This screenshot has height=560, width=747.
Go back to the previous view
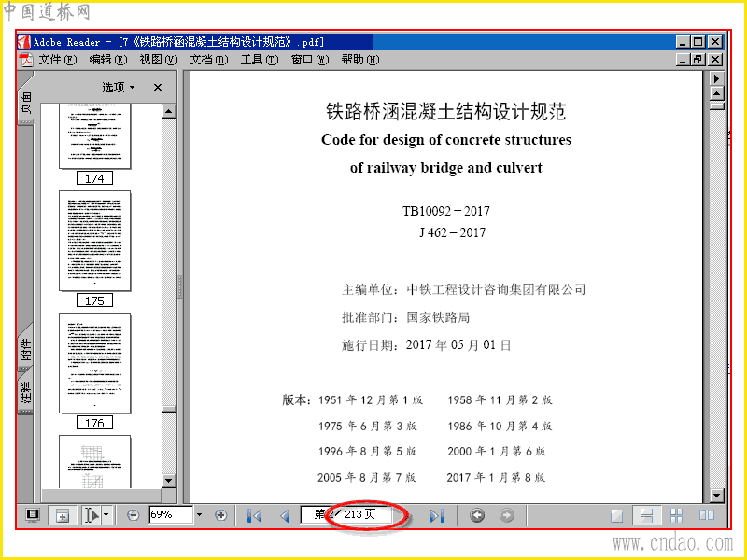pyautogui.click(x=477, y=515)
